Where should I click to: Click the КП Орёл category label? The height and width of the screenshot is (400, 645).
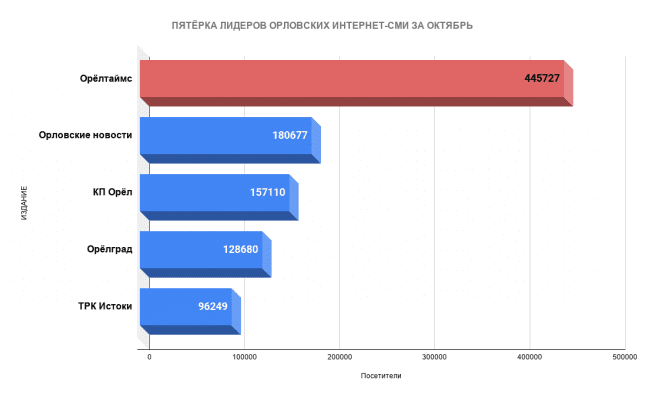click(x=113, y=192)
